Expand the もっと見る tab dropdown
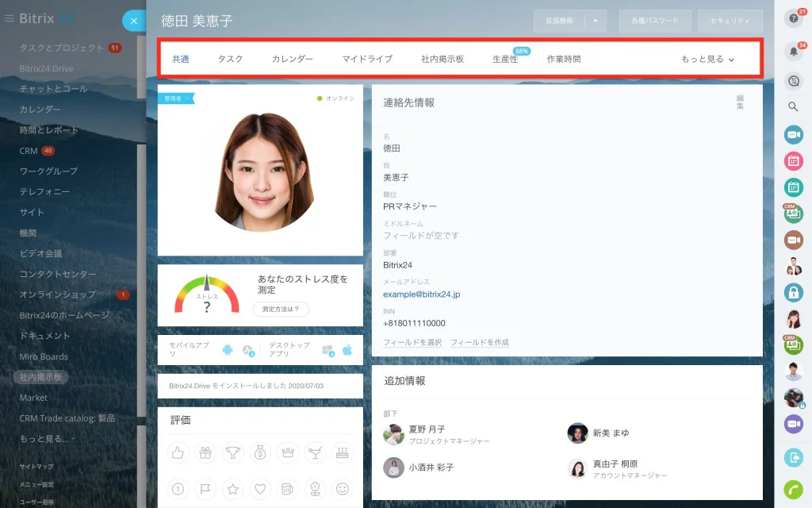 point(707,59)
